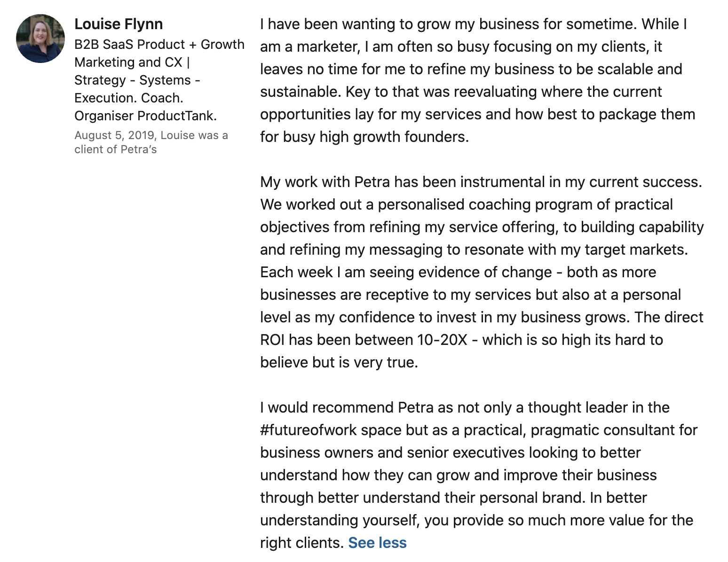728x562 pixels.
Task: Click the 'client of Petra's' relationship text
Action: (116, 149)
